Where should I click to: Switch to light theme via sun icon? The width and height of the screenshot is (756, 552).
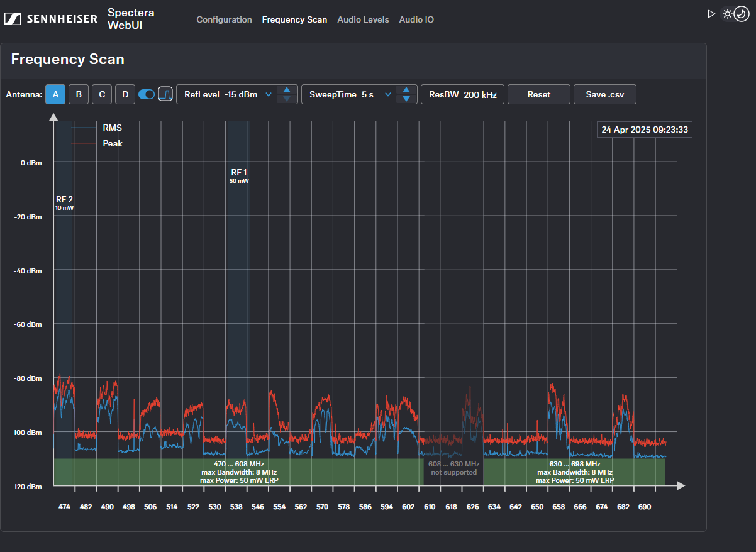point(728,13)
